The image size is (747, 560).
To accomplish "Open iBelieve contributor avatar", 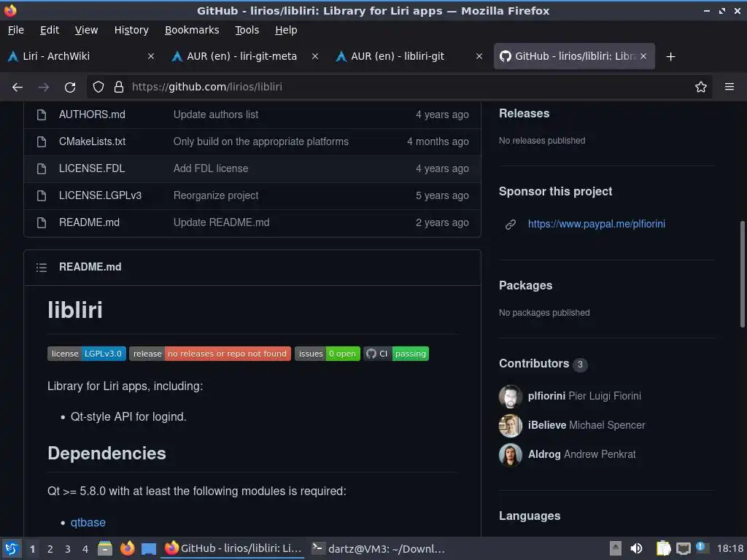I will point(510,425).
